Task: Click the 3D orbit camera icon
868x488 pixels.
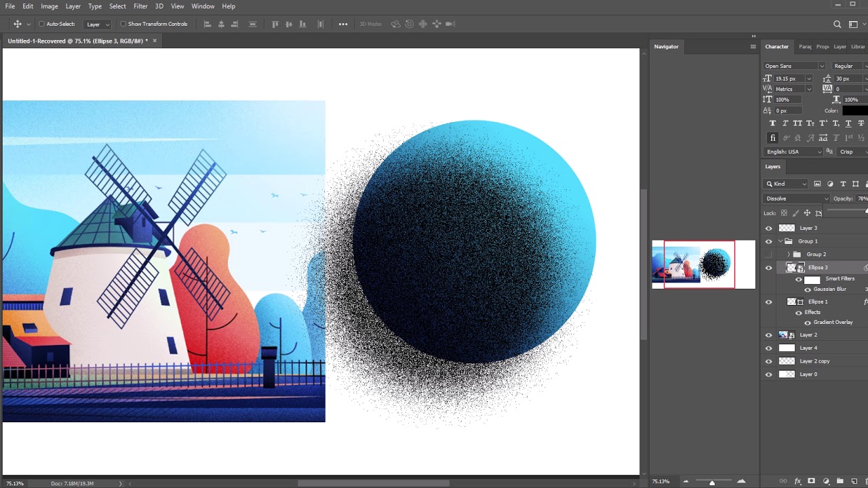Action: point(395,24)
